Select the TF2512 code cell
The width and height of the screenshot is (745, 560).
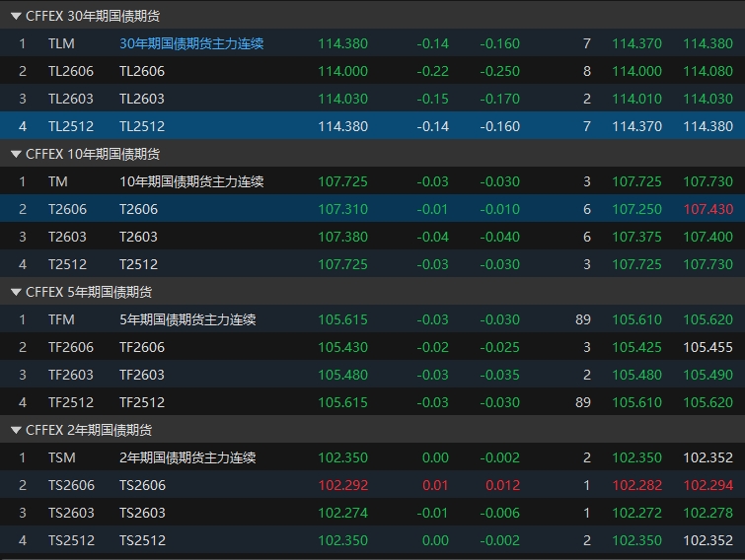(71, 402)
